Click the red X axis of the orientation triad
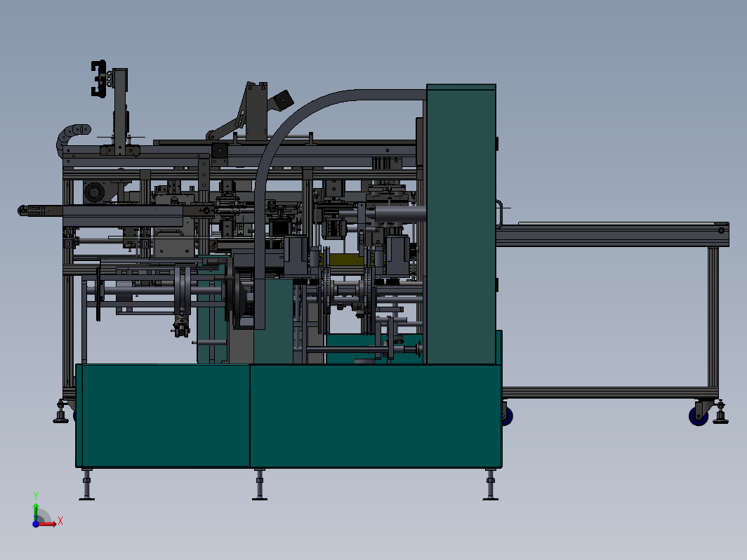Image resolution: width=747 pixels, height=560 pixels. (47, 524)
